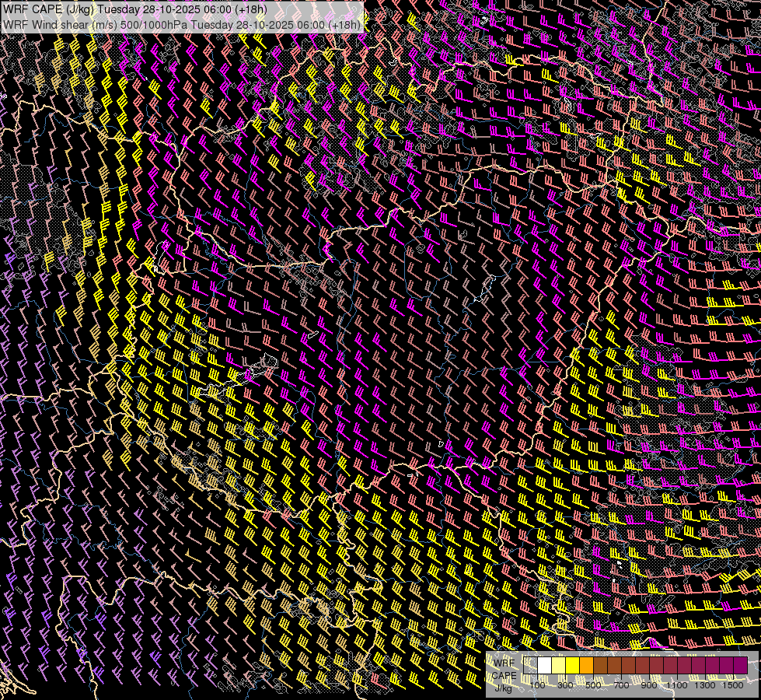761x700 pixels.
Task: Click the '500' legend value
Action: [x=593, y=685]
